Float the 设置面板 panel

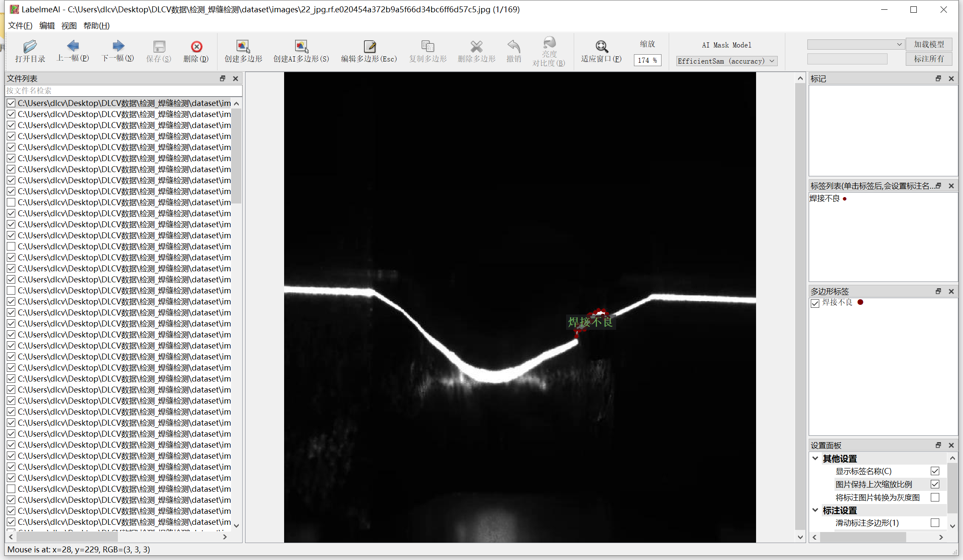pyautogui.click(x=938, y=445)
